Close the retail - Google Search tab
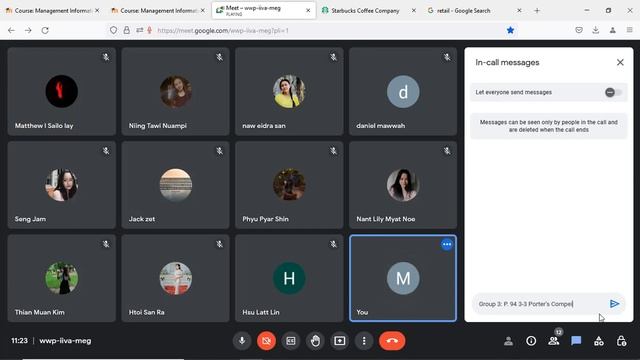 pyautogui.click(x=519, y=11)
